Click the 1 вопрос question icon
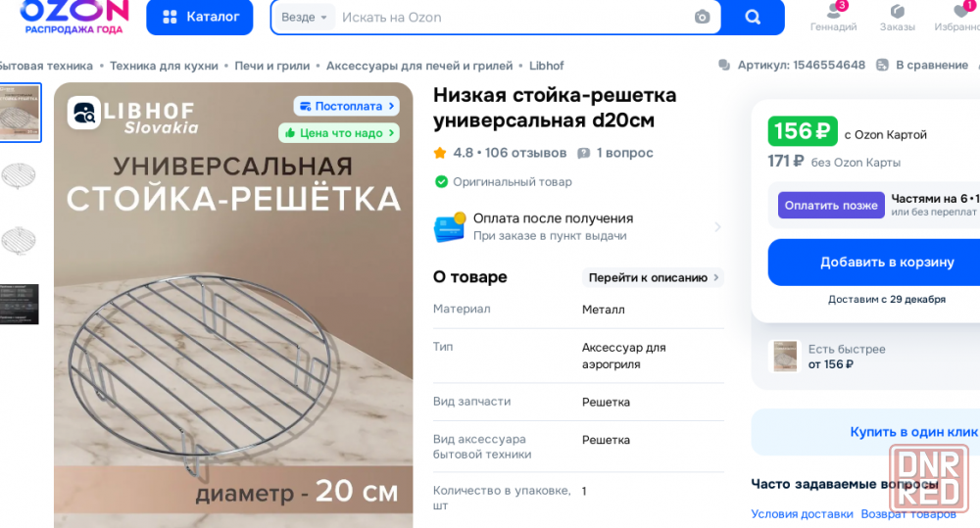Screen dimensions: 980x528 click(x=584, y=153)
